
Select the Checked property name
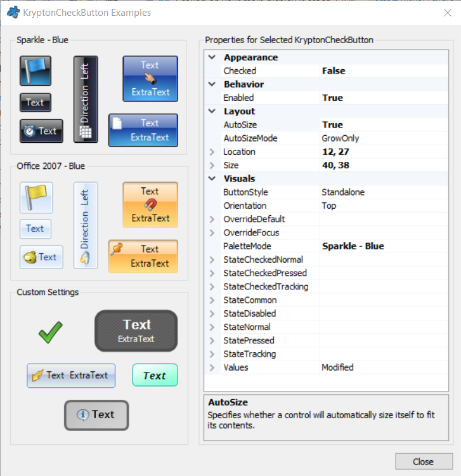[240, 70]
